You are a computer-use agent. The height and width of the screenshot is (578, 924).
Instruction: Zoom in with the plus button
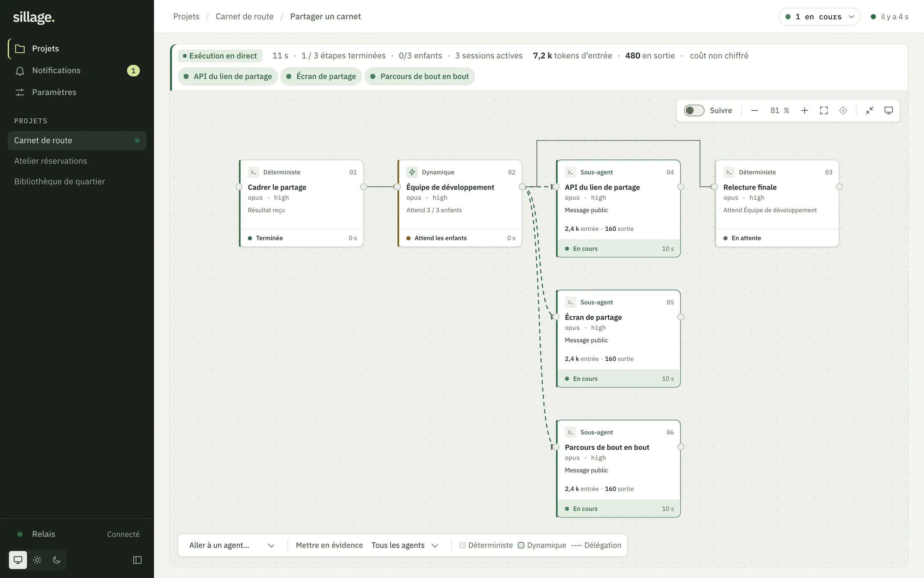tap(805, 111)
